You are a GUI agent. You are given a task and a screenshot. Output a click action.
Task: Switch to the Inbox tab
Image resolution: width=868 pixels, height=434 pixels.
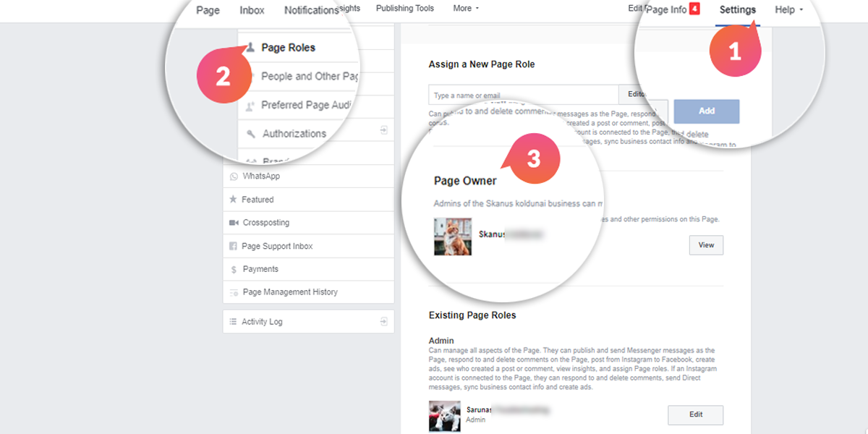[252, 10]
